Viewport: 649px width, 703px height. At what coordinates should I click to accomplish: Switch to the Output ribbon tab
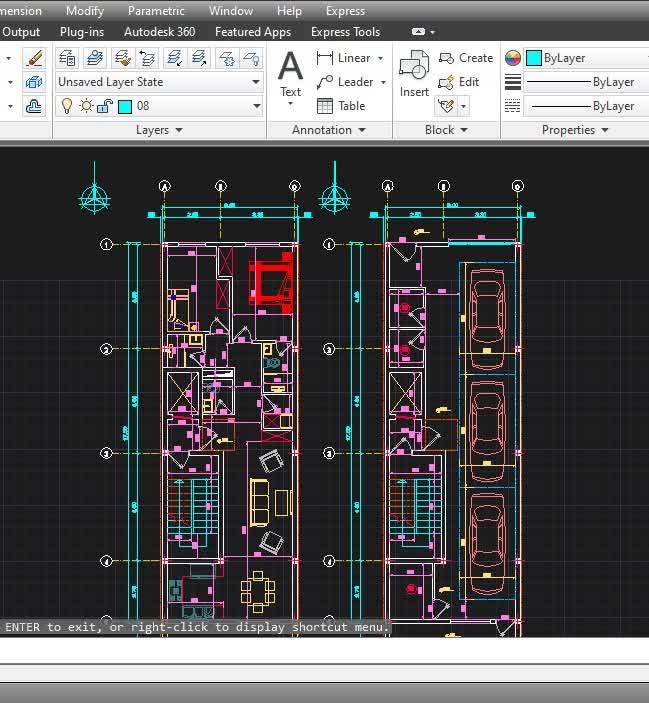[21, 32]
